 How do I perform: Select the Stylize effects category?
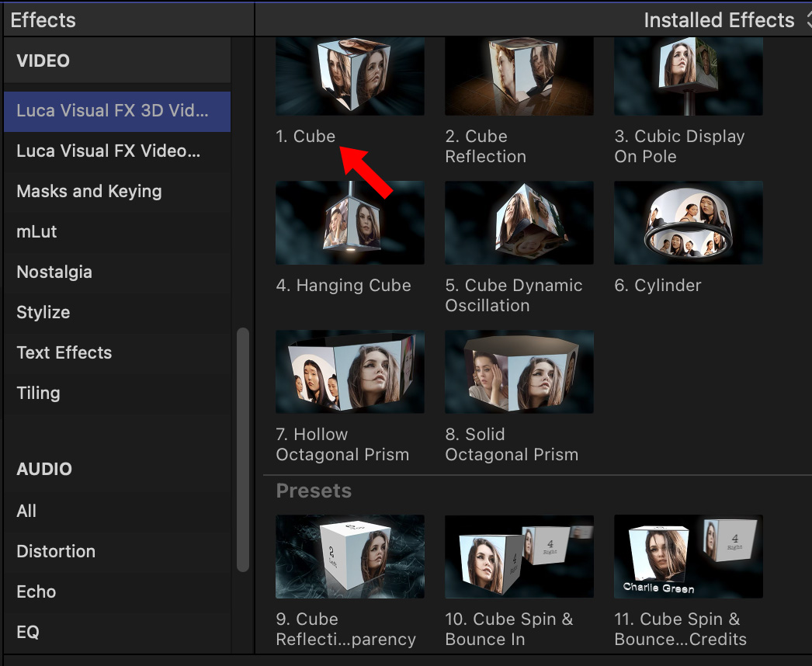pyautogui.click(x=43, y=313)
